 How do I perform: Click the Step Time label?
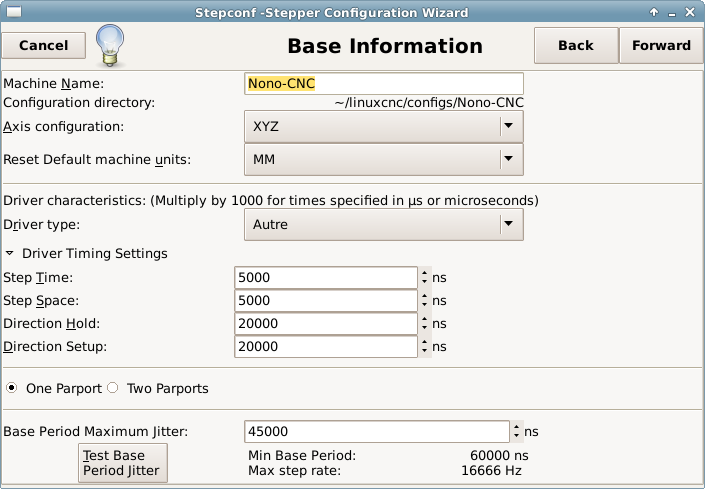click(38, 278)
